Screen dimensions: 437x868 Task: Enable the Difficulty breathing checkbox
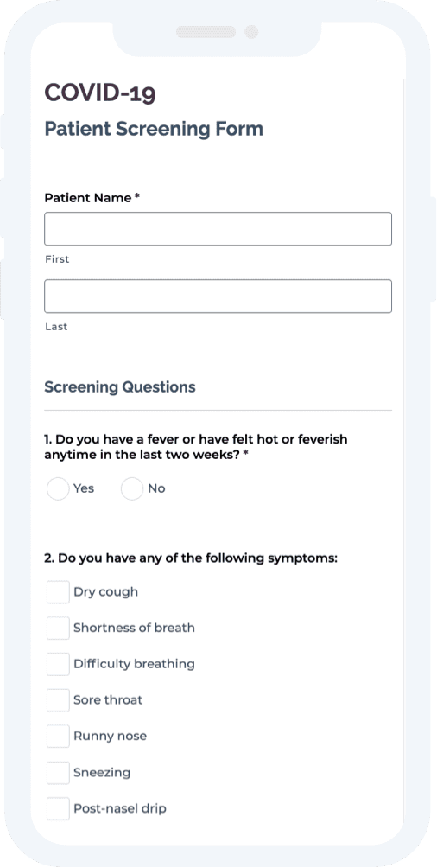[x=58, y=664]
